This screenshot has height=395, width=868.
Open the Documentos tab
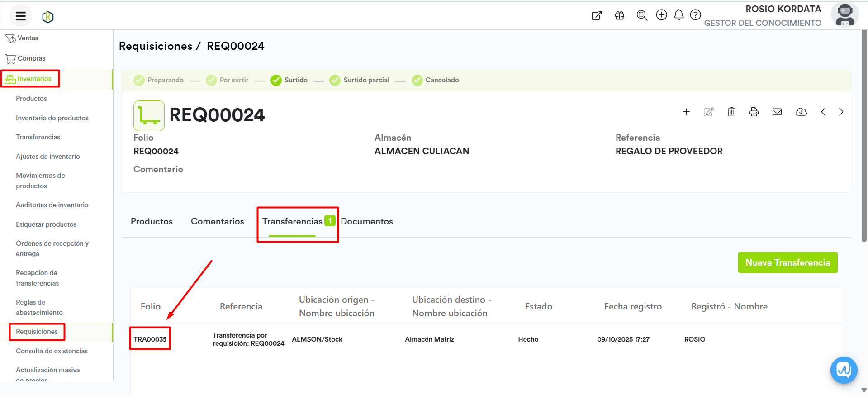click(x=367, y=221)
